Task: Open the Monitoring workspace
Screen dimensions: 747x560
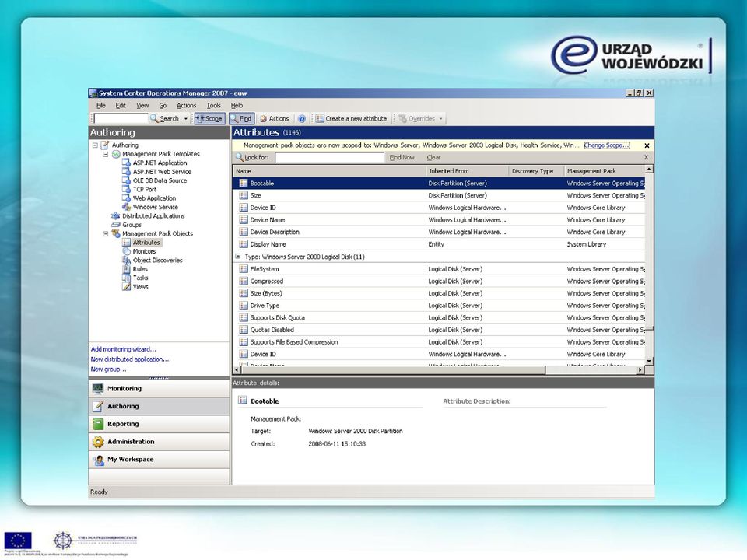Action: click(x=159, y=389)
